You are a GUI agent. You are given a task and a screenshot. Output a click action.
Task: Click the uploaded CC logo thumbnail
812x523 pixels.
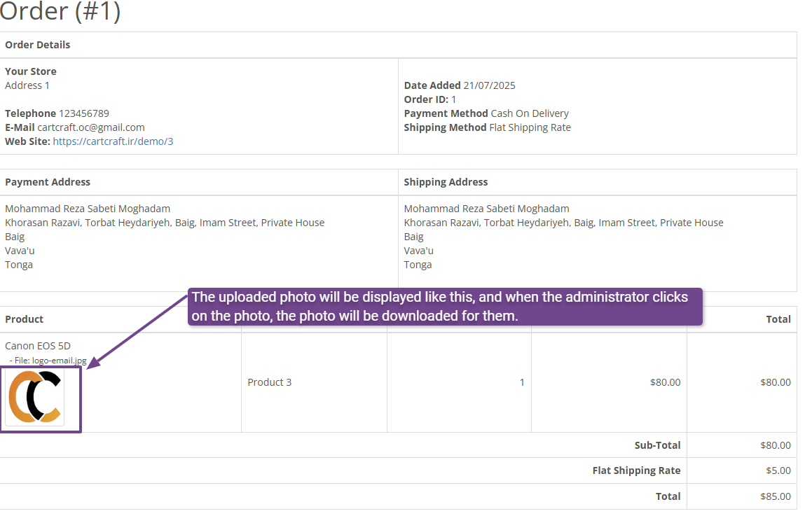point(35,397)
